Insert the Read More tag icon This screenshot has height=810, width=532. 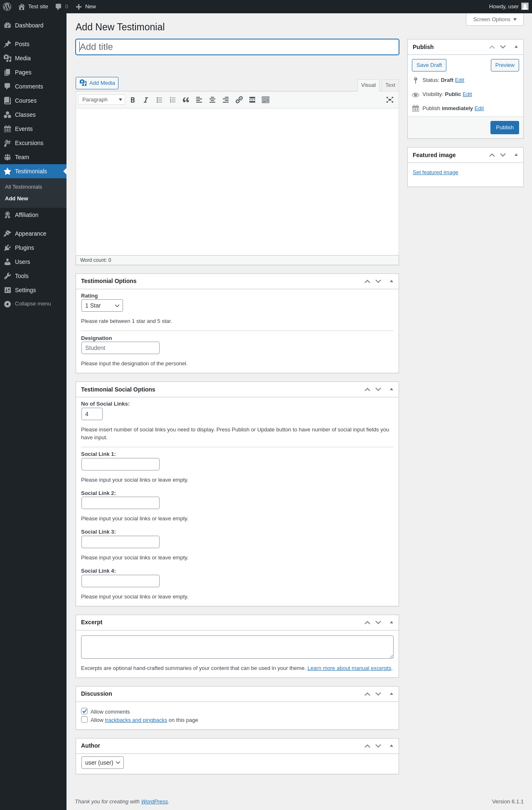(252, 100)
